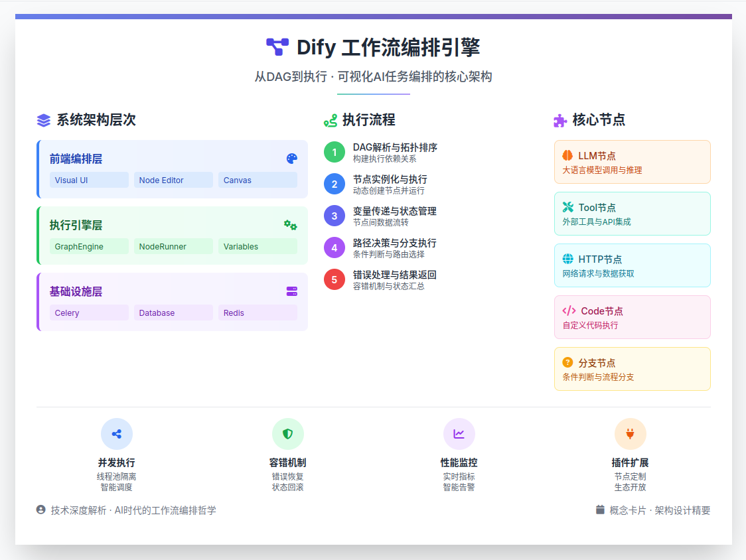Click the plug icon above 插件扩展

tap(631, 433)
